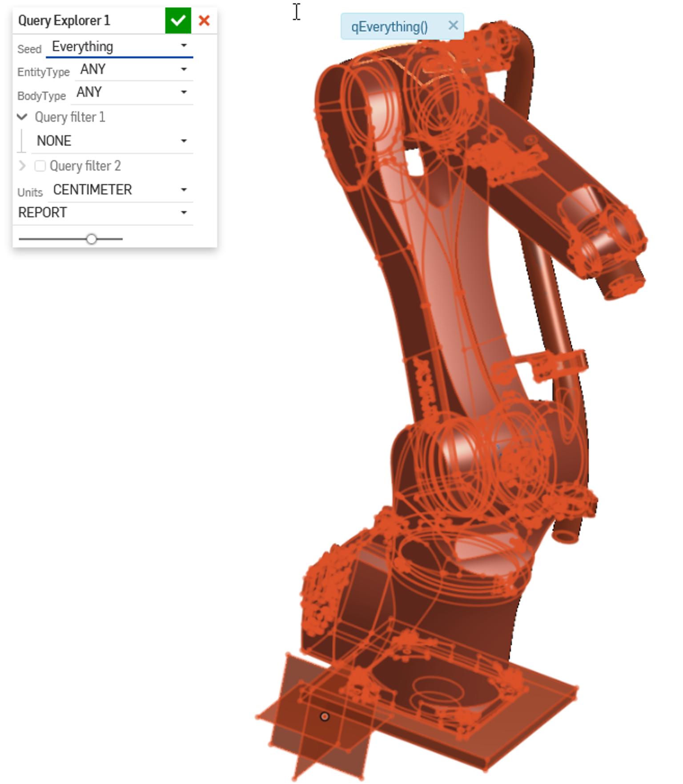Click the Query Explorer 1 title
Image resolution: width=683 pixels, height=784 pixels.
64,20
